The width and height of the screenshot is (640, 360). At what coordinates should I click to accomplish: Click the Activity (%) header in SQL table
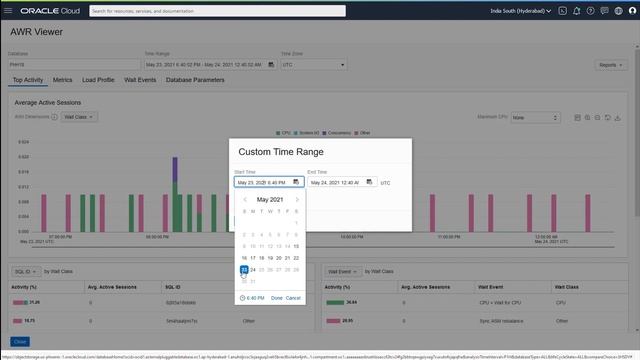coord(24,287)
